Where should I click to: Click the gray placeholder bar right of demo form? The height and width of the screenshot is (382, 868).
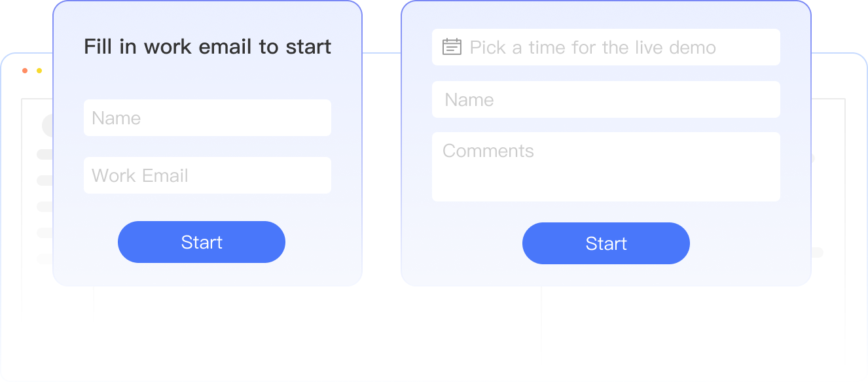click(817, 252)
